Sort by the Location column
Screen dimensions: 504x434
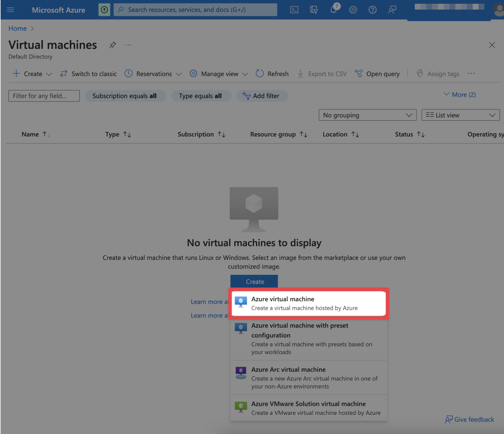click(341, 134)
